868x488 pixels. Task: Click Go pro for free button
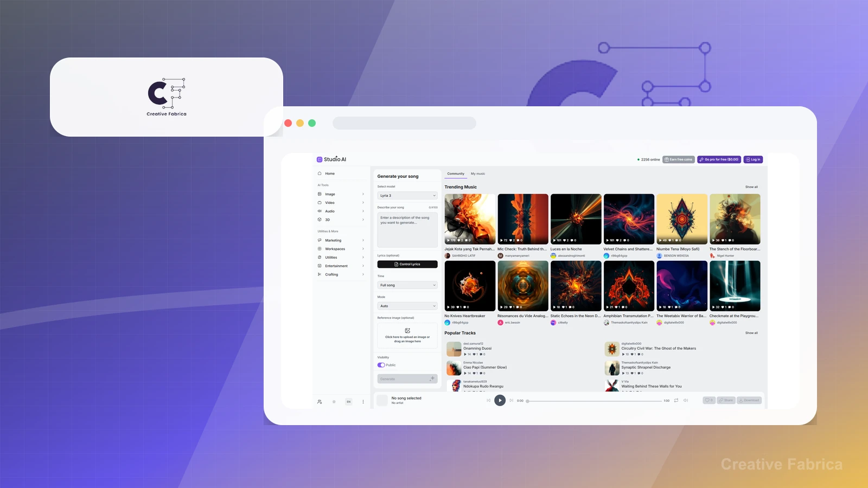click(719, 159)
